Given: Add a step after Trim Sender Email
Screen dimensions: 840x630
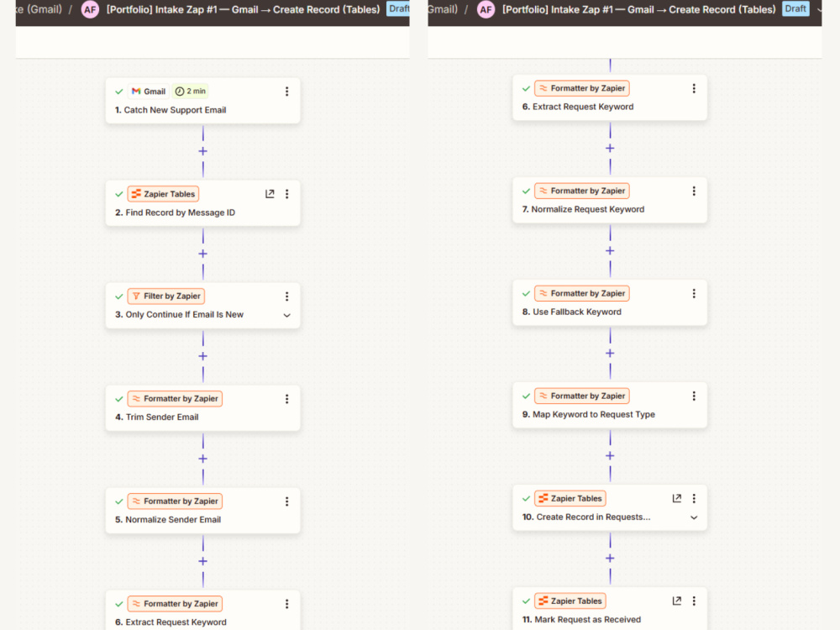Looking at the screenshot, I should click(x=203, y=459).
